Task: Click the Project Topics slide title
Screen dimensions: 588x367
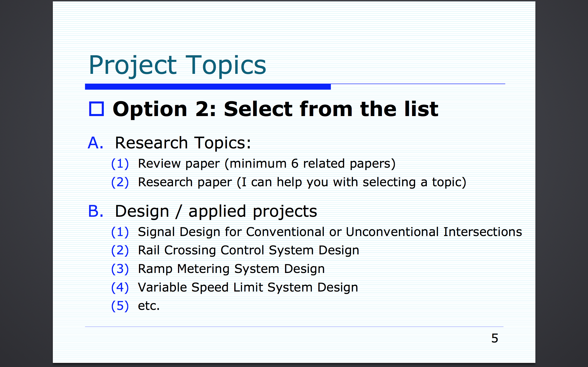Action: pyautogui.click(x=177, y=66)
